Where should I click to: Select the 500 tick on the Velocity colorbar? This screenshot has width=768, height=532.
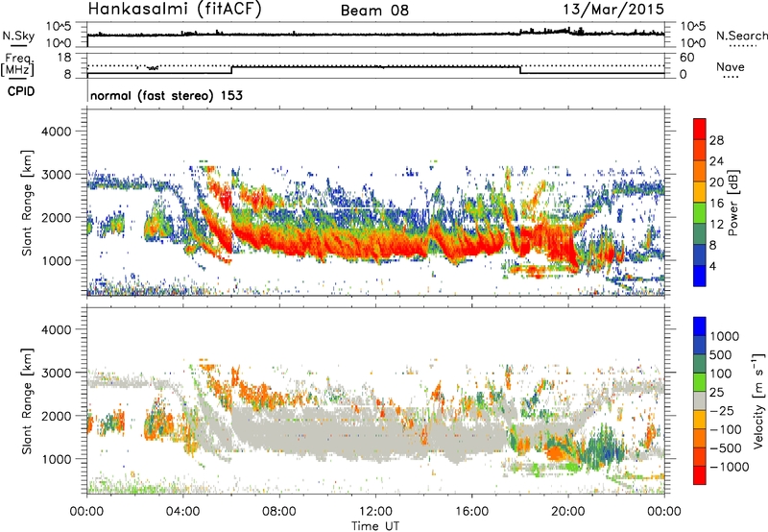coord(721,355)
